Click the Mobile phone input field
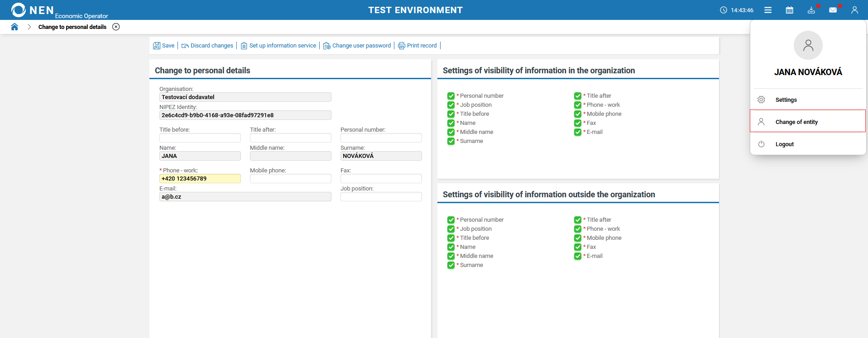 (291, 178)
